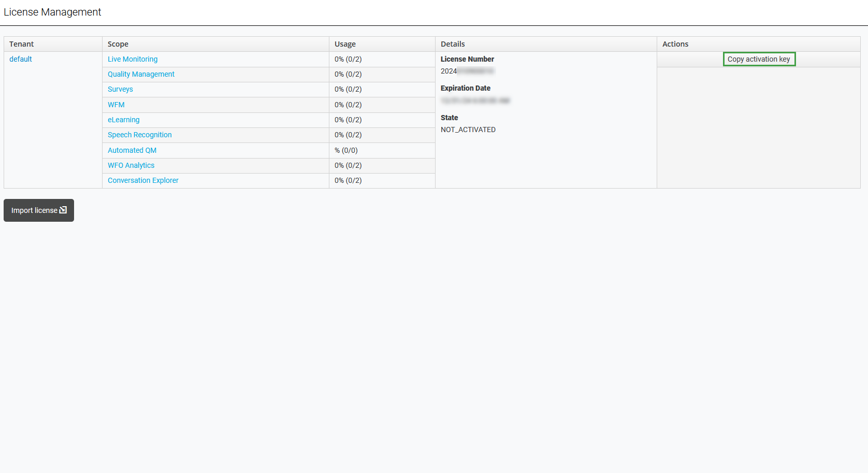Open the Live Monitoring scope link
The width and height of the screenshot is (868, 473).
pyautogui.click(x=133, y=59)
